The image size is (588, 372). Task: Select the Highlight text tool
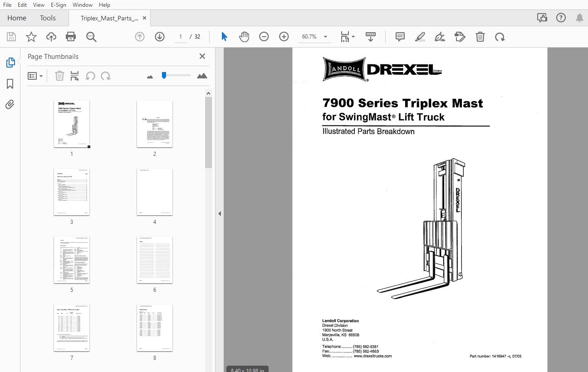pyautogui.click(x=420, y=37)
